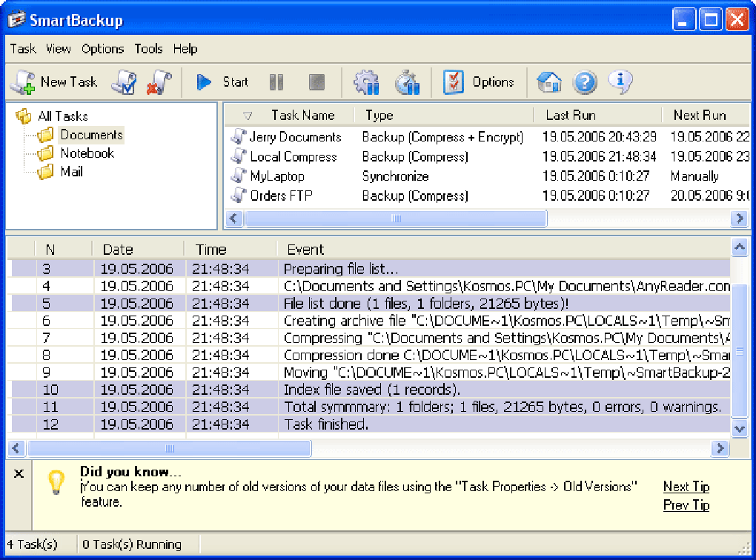Image resolution: width=756 pixels, height=560 pixels.
Task: Open the Tools menu
Action: coord(148,49)
